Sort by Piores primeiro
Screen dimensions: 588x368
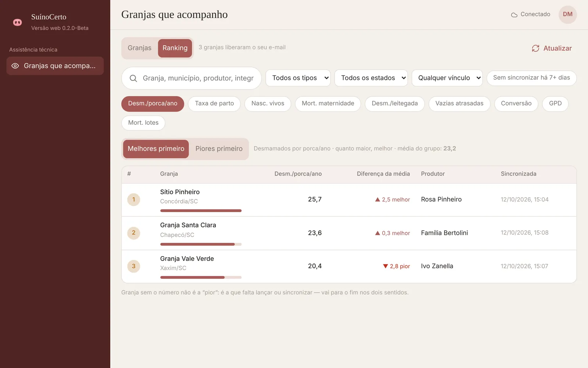[x=219, y=149]
